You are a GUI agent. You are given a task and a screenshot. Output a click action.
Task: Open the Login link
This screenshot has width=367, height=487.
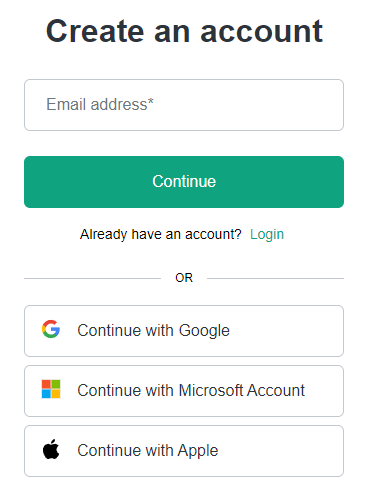tap(267, 234)
